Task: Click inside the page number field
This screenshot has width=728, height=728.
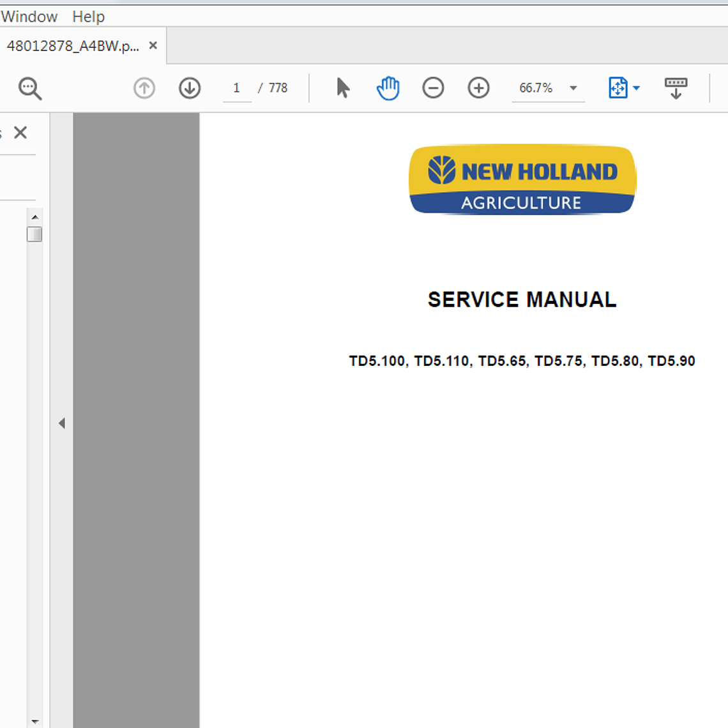Action: tap(237, 87)
